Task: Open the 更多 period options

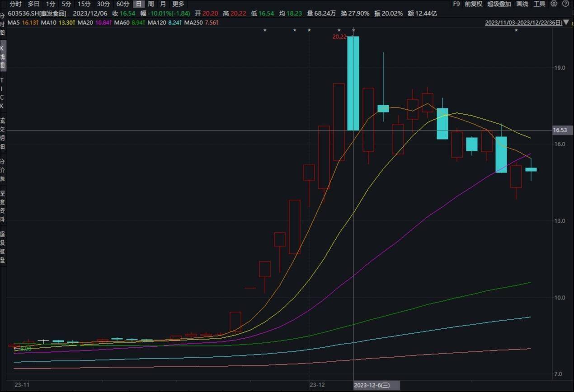Action: pos(178,4)
